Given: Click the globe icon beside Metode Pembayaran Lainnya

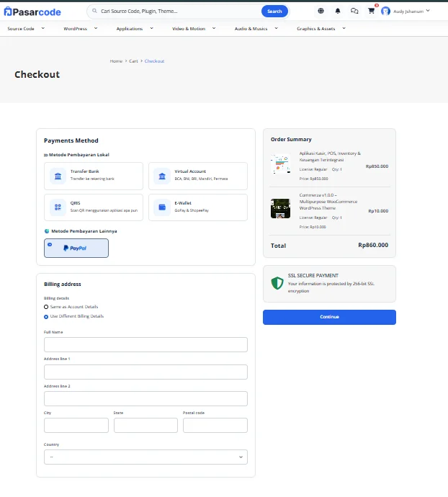Looking at the screenshot, I should click(47, 231).
